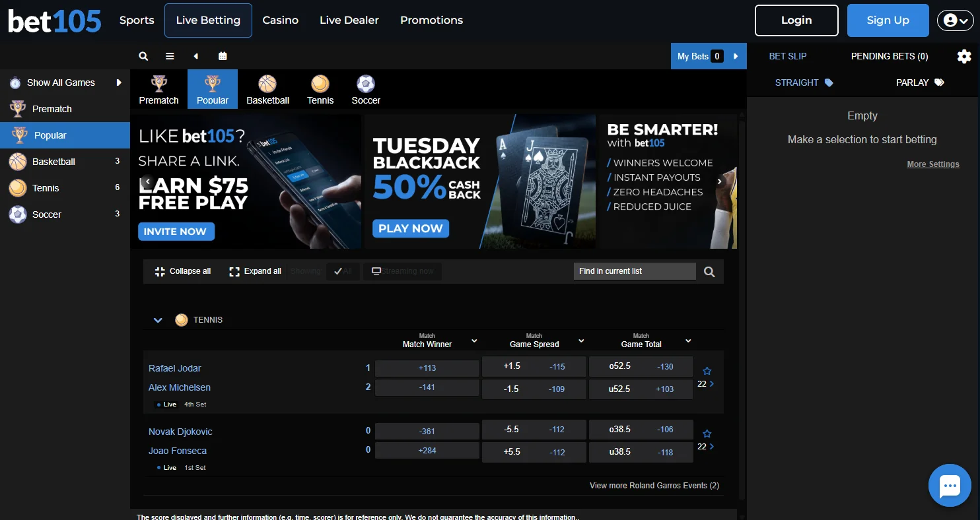This screenshot has width=980, height=520.
Task: Open the Game Spread market dropdown
Action: pos(581,341)
